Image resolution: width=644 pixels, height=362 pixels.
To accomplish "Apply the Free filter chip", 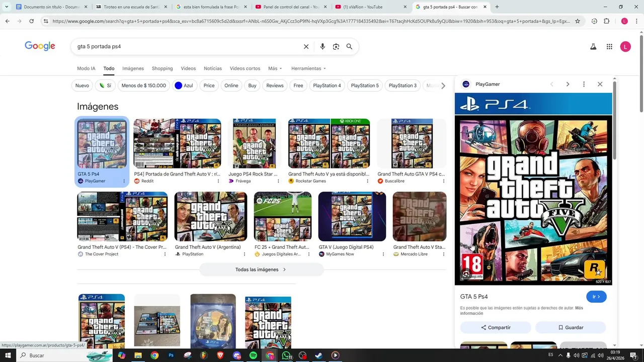I will click(298, 85).
